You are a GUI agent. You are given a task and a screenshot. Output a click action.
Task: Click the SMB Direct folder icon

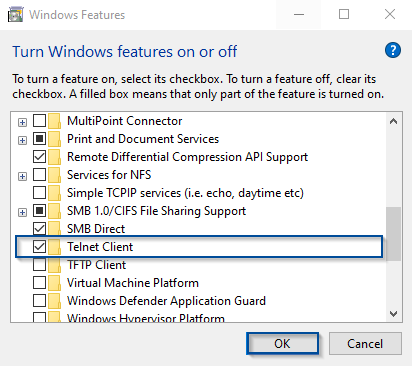click(x=54, y=229)
